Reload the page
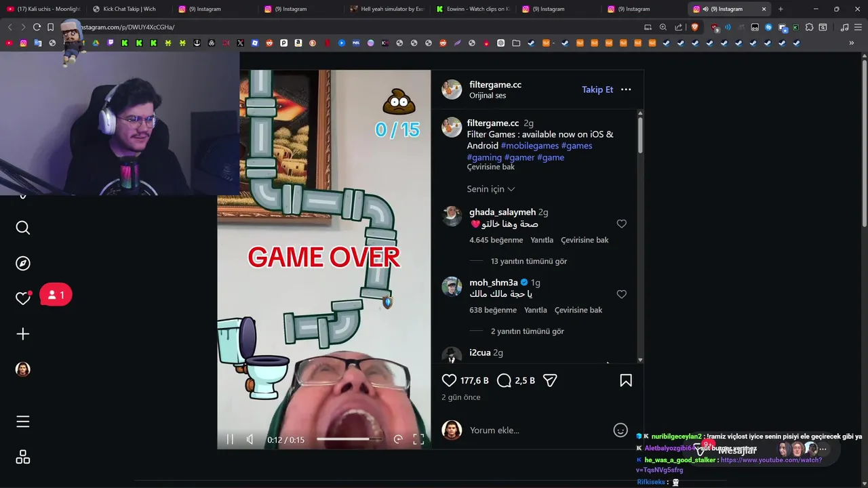Screen dimensions: 868x488 (37, 27)
